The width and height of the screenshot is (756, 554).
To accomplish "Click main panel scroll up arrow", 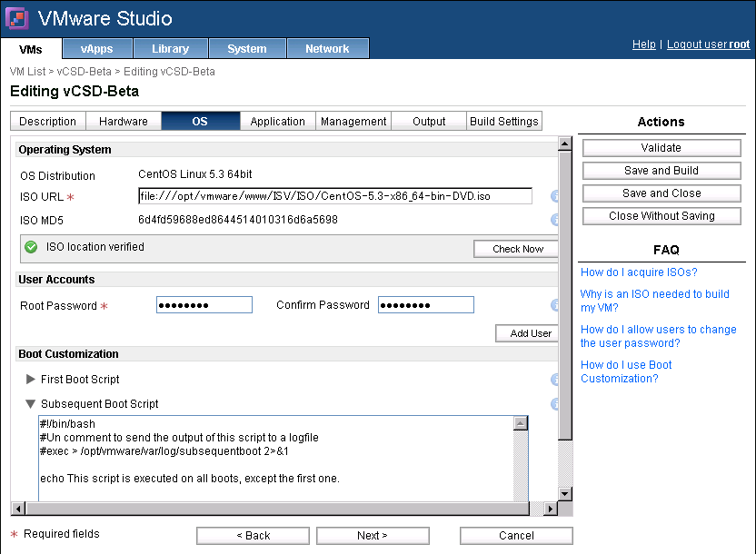I will coord(565,143).
